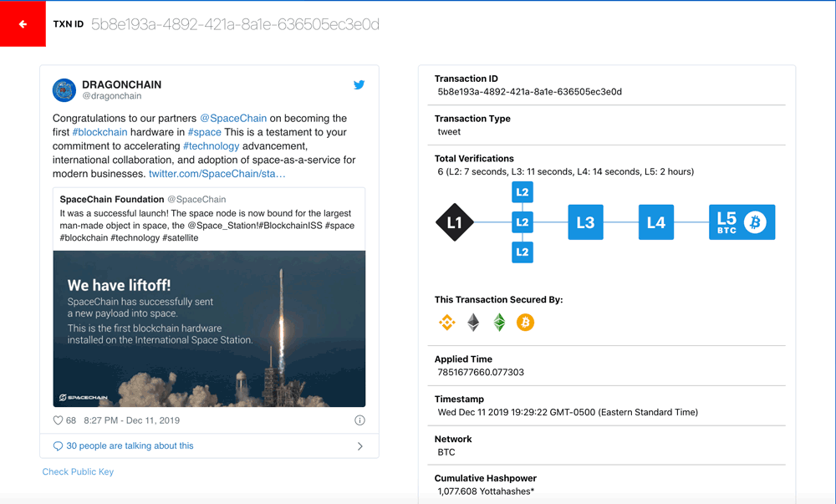This screenshot has height=504, width=836.
Task: Select the middle L2 node
Action: point(522,222)
